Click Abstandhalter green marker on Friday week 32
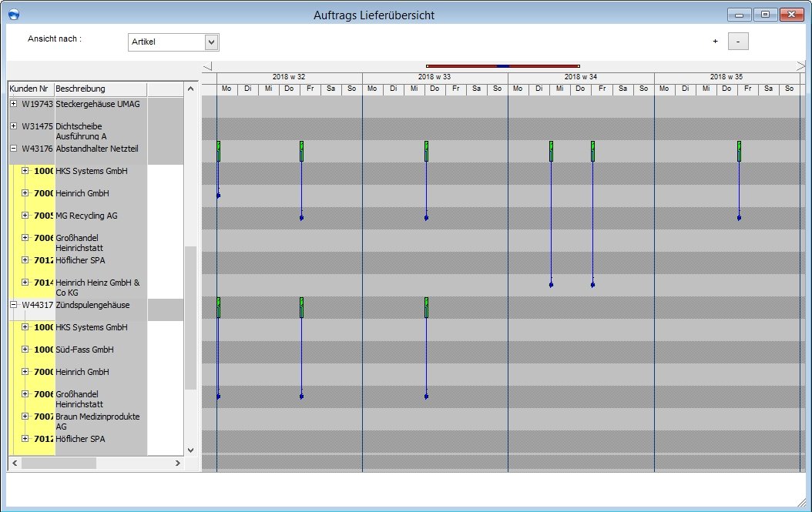This screenshot has height=512, width=812. pos(301,151)
